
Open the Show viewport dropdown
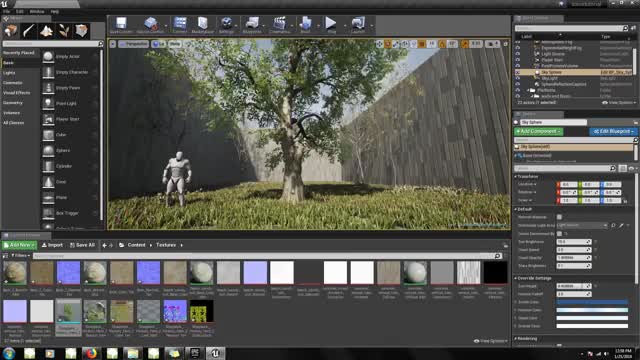[175, 44]
